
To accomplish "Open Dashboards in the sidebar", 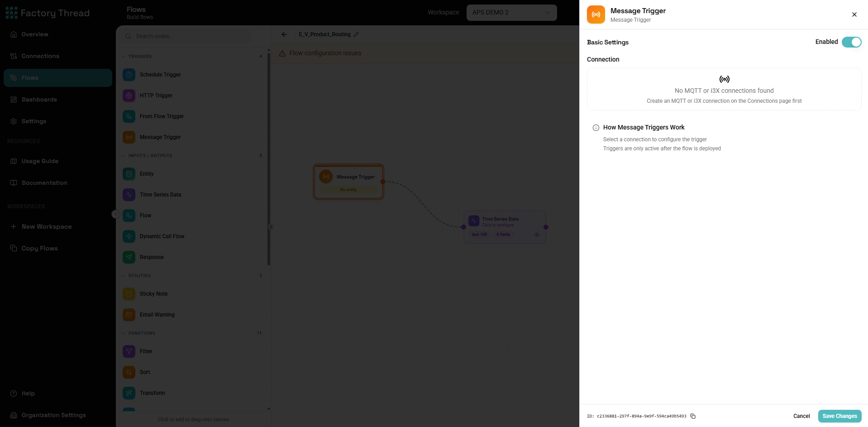I will [x=58, y=100].
